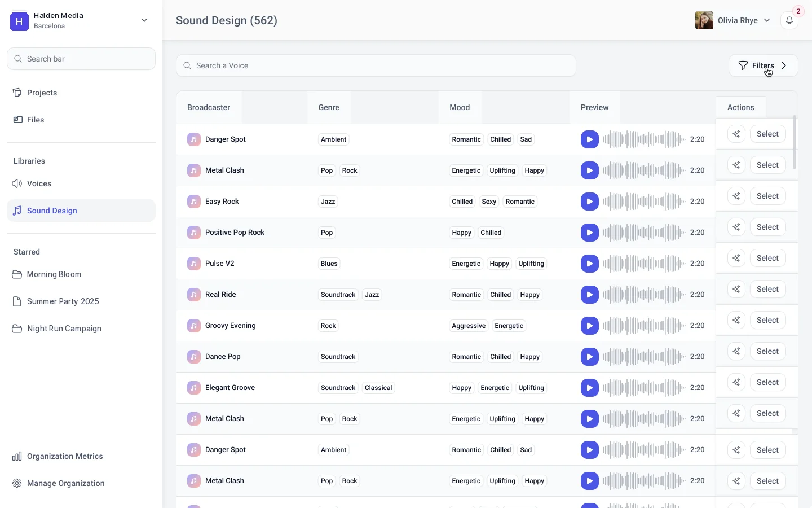Click the sidebar Search bar field
Viewport: 812px width, 508px height.
(81, 59)
